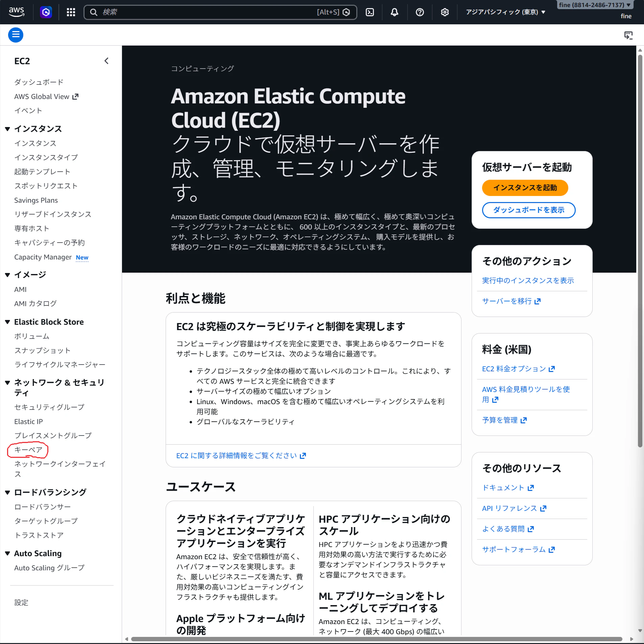The image size is (644, 644).
Task: Collapse the ロードバランシング section
Action: point(7,492)
